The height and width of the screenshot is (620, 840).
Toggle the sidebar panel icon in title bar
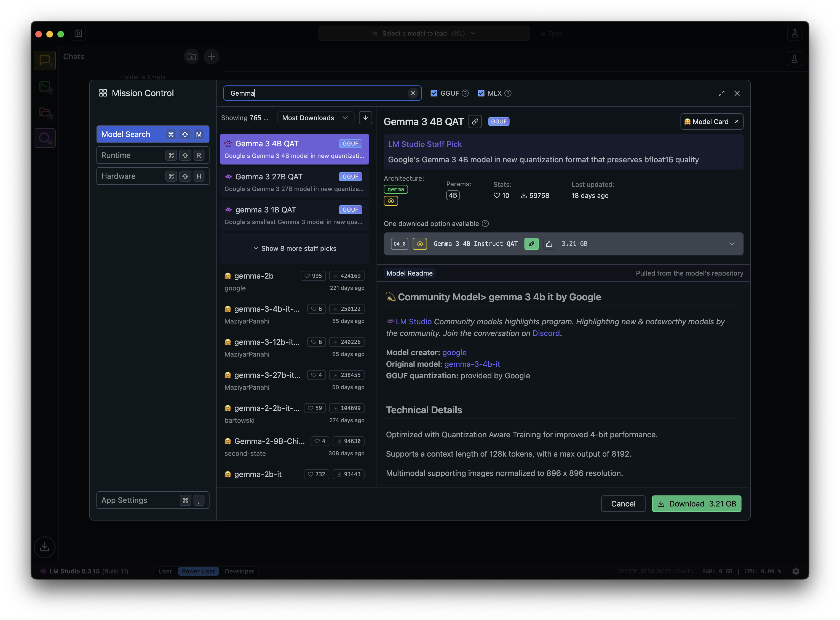pyautogui.click(x=79, y=33)
